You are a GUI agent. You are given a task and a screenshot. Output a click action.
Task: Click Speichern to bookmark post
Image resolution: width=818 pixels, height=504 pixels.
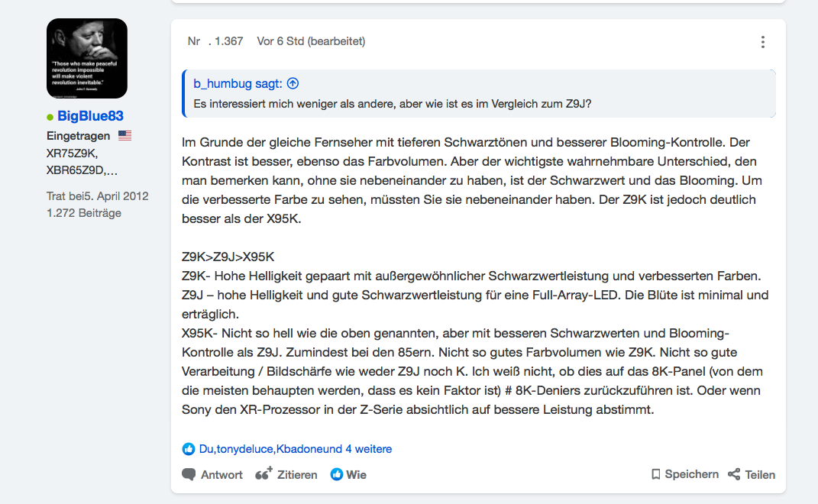[692, 474]
